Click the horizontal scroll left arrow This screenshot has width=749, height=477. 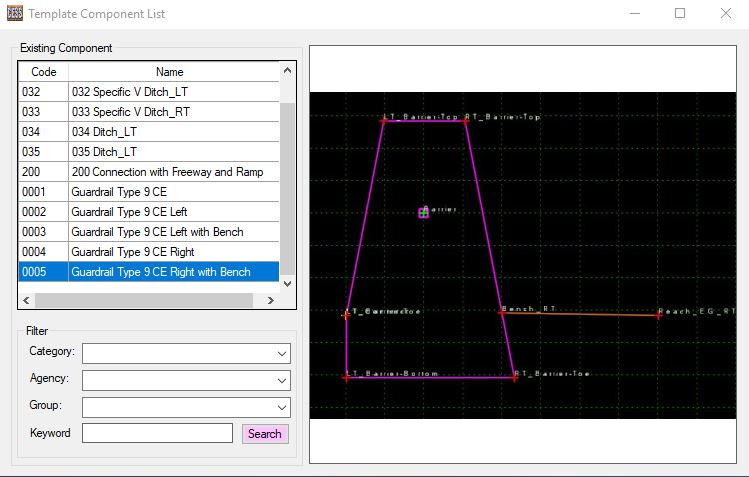click(x=26, y=300)
